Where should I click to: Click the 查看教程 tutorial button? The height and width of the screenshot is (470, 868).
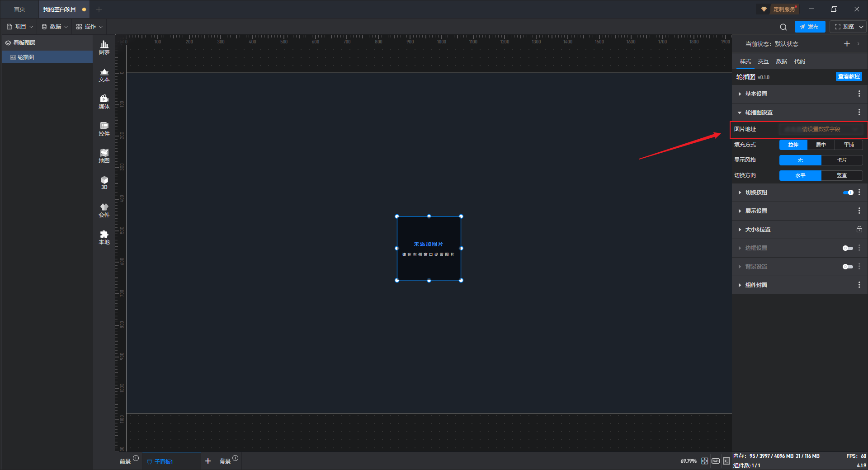click(x=849, y=76)
